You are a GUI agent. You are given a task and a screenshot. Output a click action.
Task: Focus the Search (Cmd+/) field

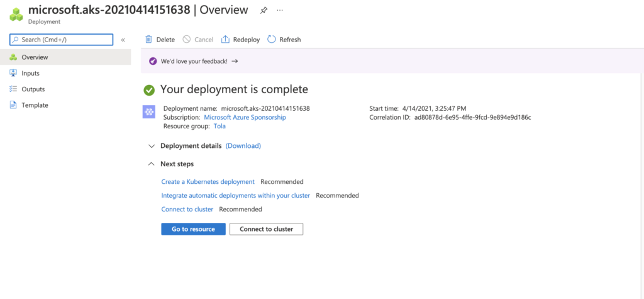61,40
